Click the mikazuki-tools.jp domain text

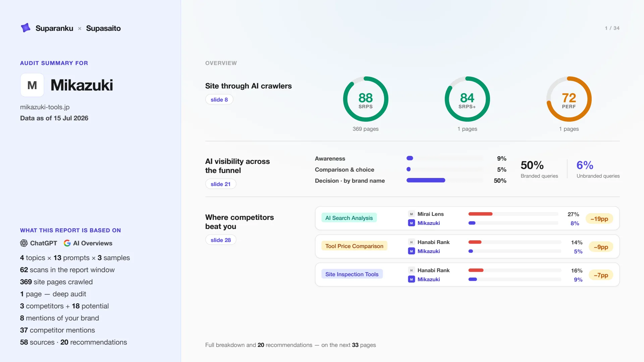pyautogui.click(x=45, y=107)
